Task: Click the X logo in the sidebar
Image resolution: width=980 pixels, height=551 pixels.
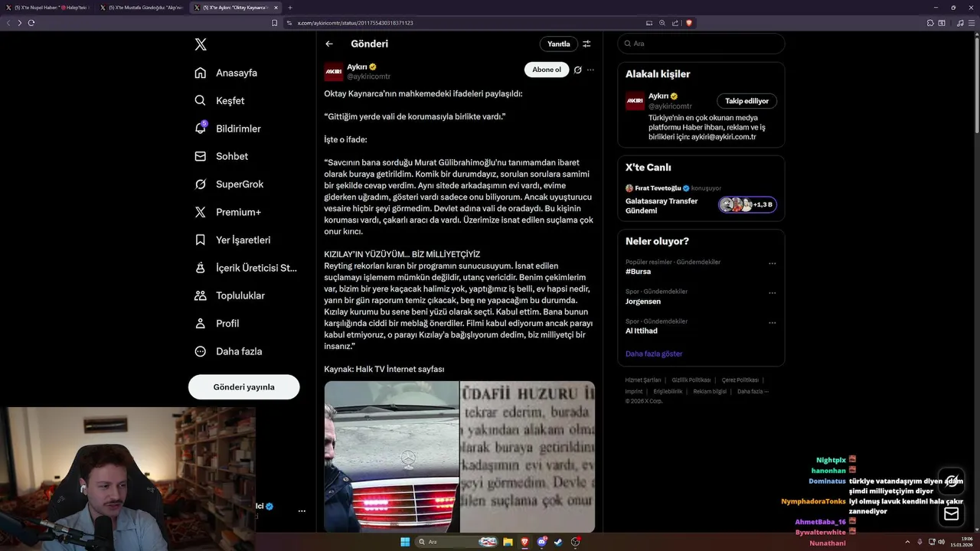Action: [x=201, y=44]
